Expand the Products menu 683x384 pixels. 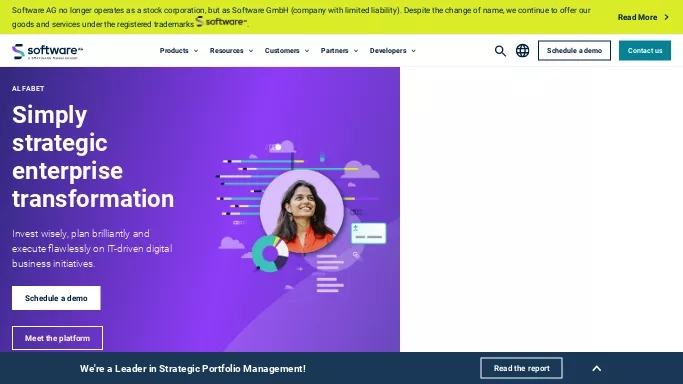tap(179, 51)
